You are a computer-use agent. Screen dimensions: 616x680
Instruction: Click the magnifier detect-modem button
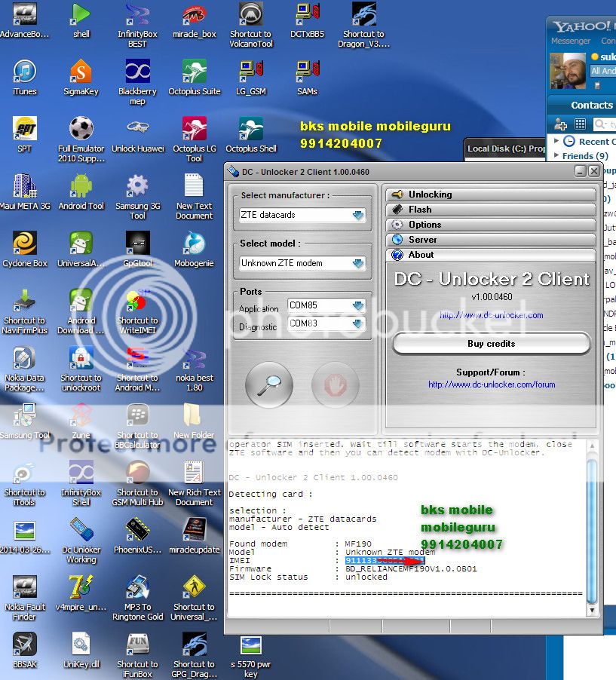point(269,384)
